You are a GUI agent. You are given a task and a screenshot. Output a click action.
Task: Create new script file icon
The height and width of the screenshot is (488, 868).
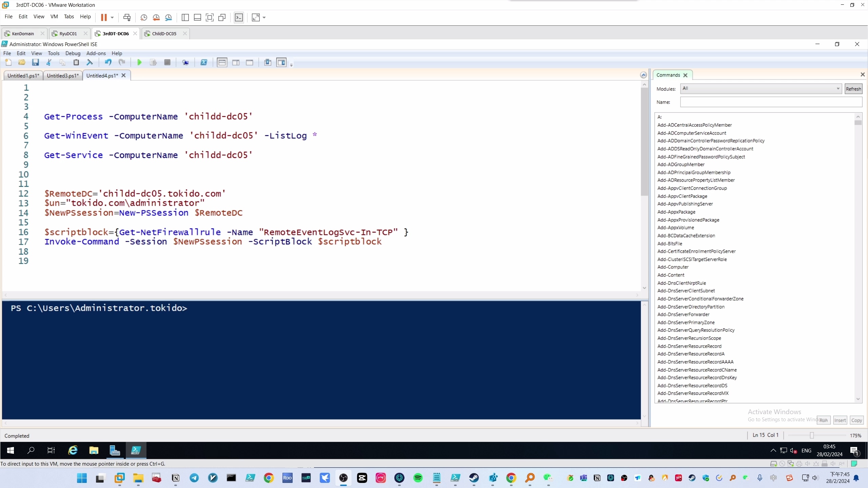(x=8, y=62)
